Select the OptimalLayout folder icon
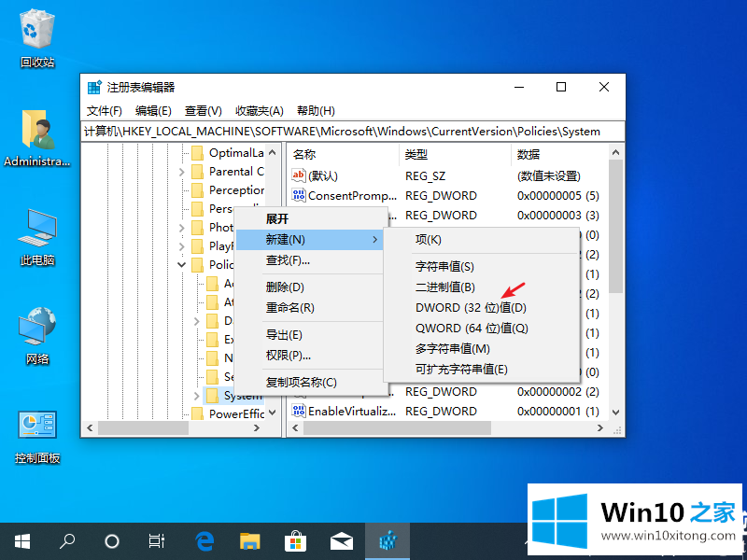747x560 pixels. (x=198, y=153)
